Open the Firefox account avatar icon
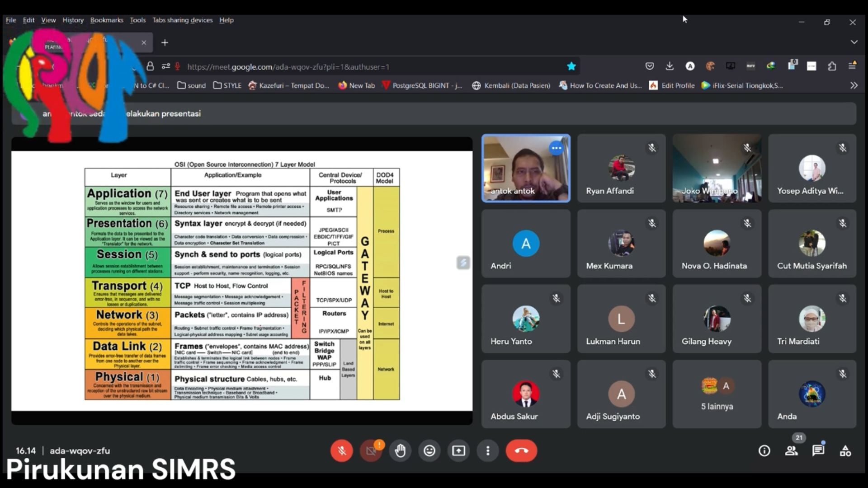 (690, 66)
